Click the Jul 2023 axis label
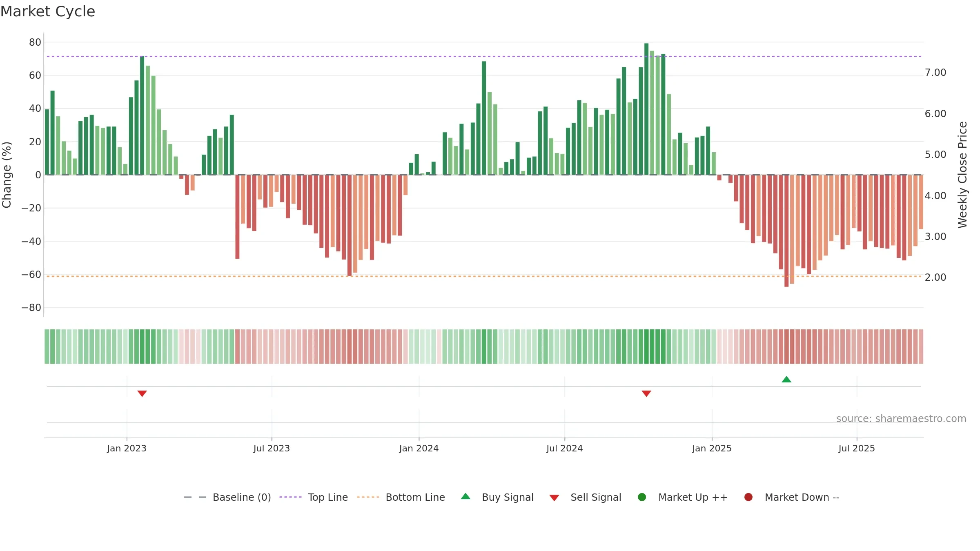 pyautogui.click(x=272, y=448)
